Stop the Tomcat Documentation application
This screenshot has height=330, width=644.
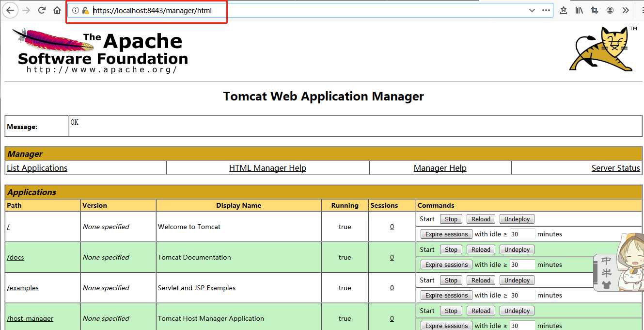pyautogui.click(x=451, y=250)
